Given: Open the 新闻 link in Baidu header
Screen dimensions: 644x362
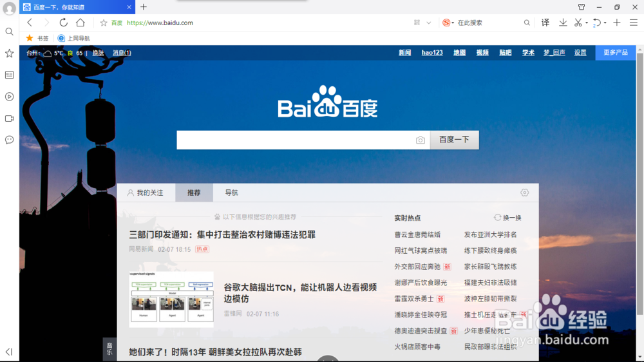Looking at the screenshot, I should tap(405, 53).
